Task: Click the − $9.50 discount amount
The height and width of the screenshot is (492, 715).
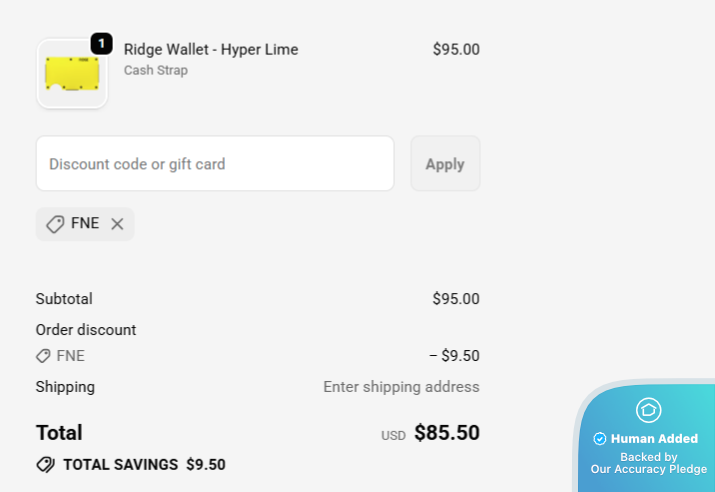Action: [454, 356]
